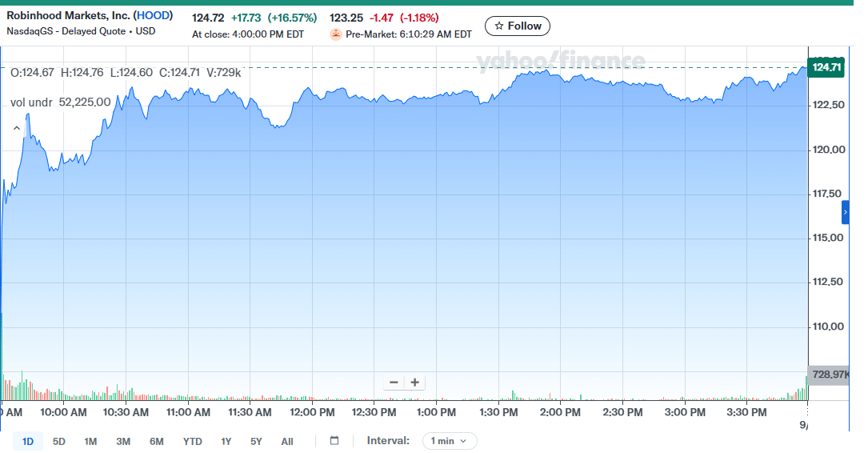Click the vol undr indicator label
Screen dimensions: 868x453
(x=31, y=102)
